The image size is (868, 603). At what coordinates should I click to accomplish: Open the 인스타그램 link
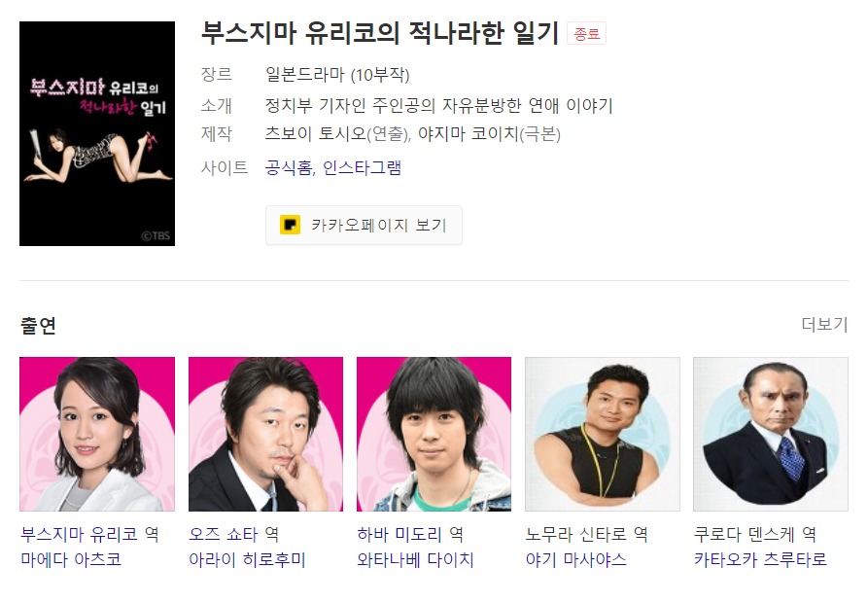362,168
